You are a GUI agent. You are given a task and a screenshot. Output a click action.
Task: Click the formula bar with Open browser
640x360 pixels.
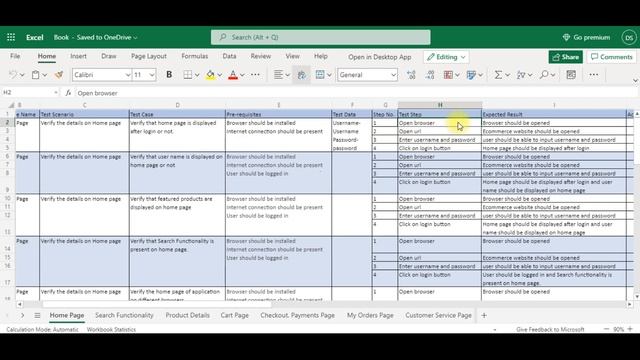pos(355,93)
